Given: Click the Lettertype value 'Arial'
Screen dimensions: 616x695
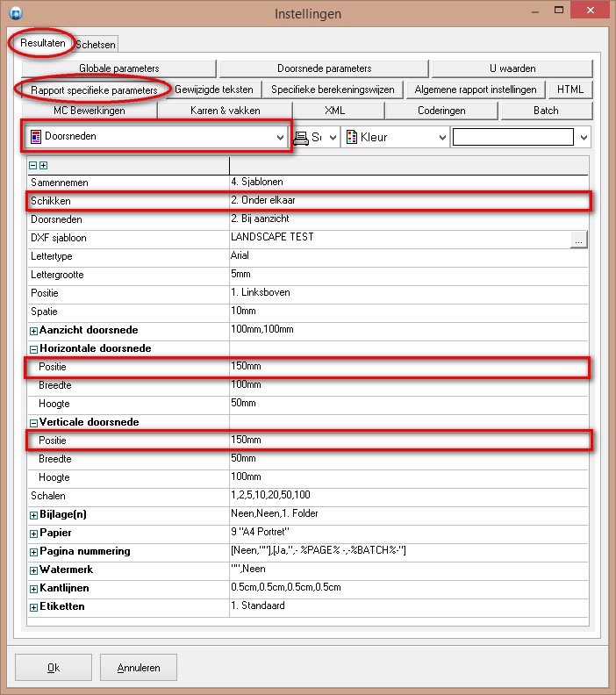Looking at the screenshot, I should click(x=240, y=255).
